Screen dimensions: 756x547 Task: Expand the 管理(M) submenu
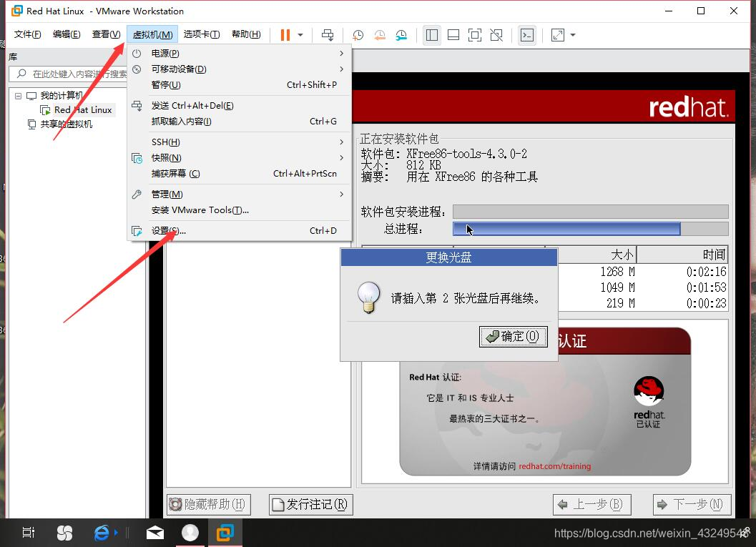click(239, 194)
